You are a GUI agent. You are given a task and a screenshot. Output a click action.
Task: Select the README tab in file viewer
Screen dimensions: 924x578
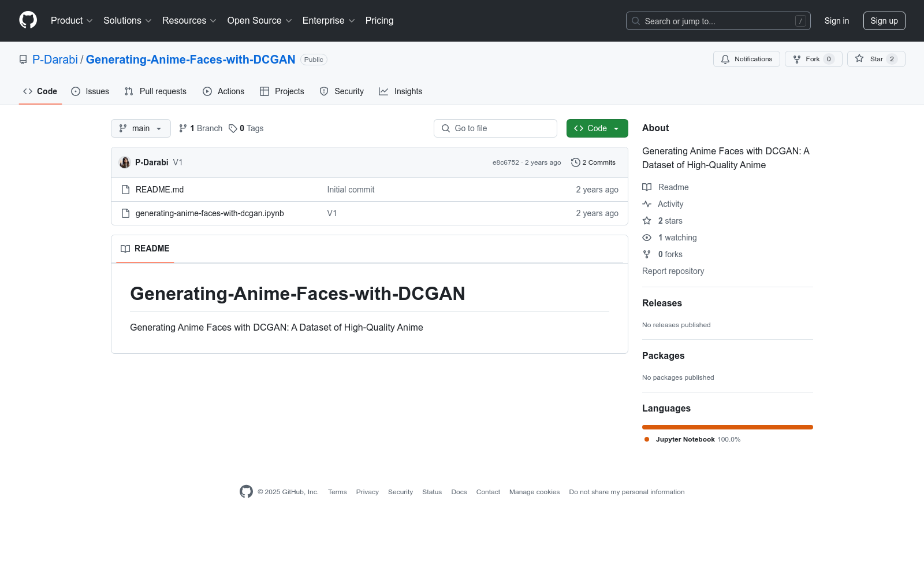(x=145, y=249)
